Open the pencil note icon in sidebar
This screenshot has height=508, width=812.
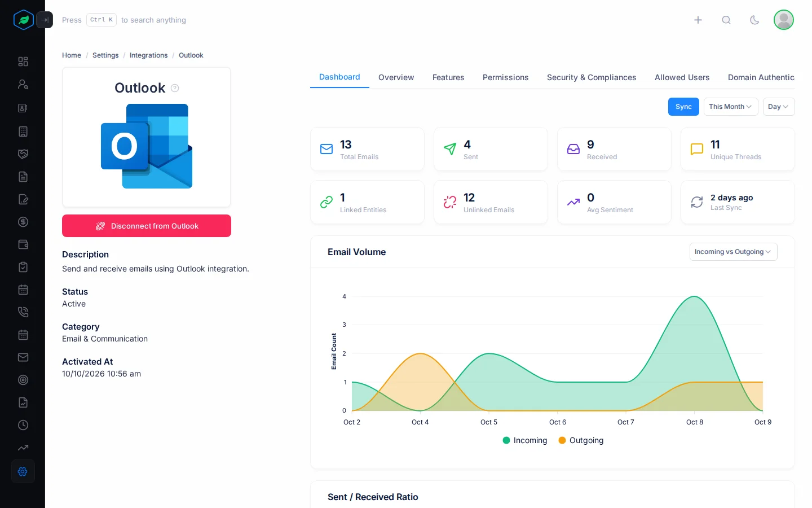(x=23, y=199)
